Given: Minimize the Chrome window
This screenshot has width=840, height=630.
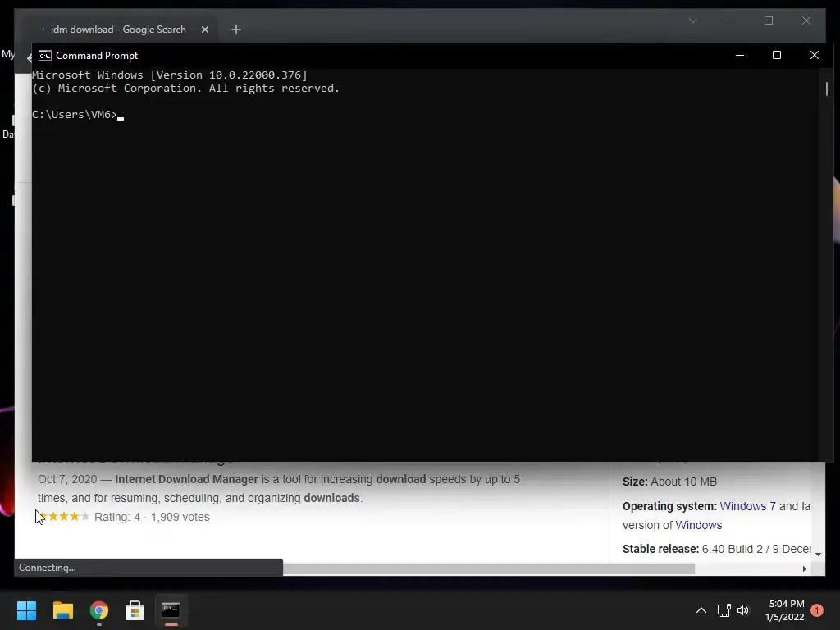Looking at the screenshot, I should pyautogui.click(x=731, y=21).
